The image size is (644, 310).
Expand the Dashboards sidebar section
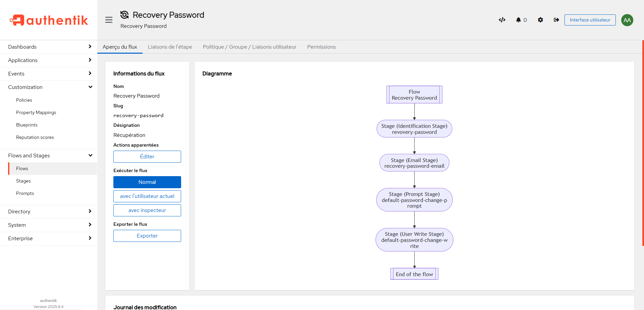pos(49,47)
